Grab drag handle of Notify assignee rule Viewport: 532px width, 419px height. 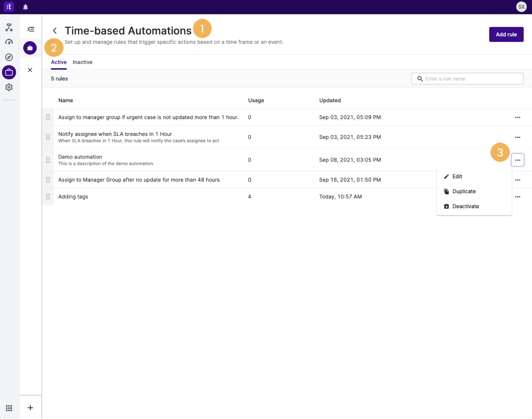(48, 137)
